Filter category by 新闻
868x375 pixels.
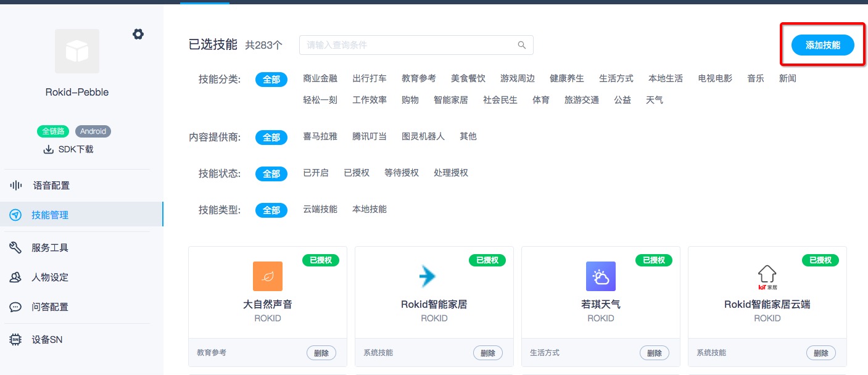[788, 78]
